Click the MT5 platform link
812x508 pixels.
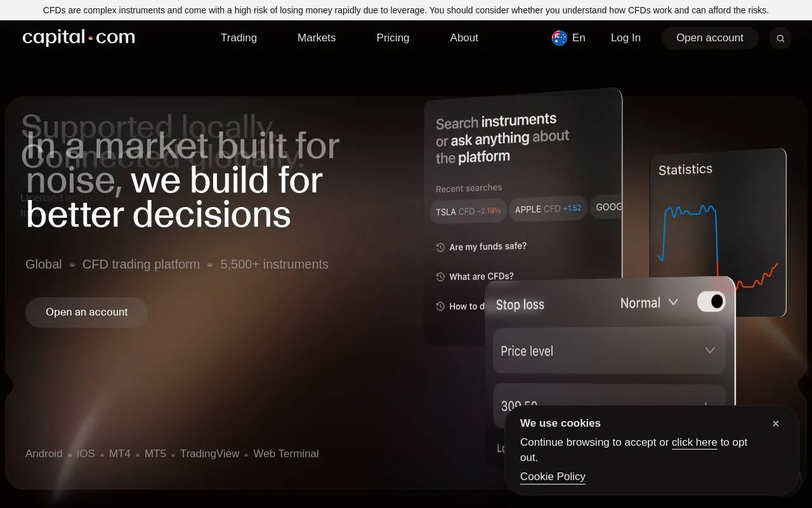155,453
